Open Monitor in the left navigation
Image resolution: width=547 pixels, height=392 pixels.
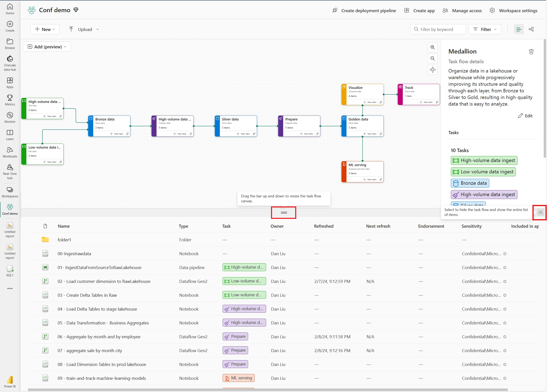pos(10,118)
